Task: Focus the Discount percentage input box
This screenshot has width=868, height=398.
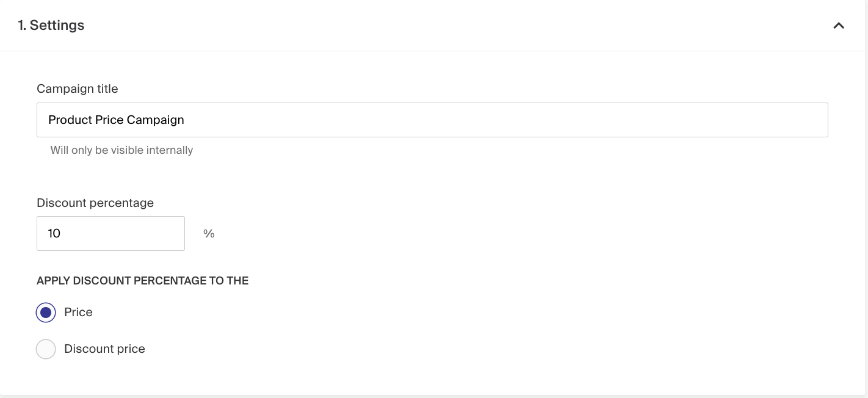Action: (x=110, y=233)
